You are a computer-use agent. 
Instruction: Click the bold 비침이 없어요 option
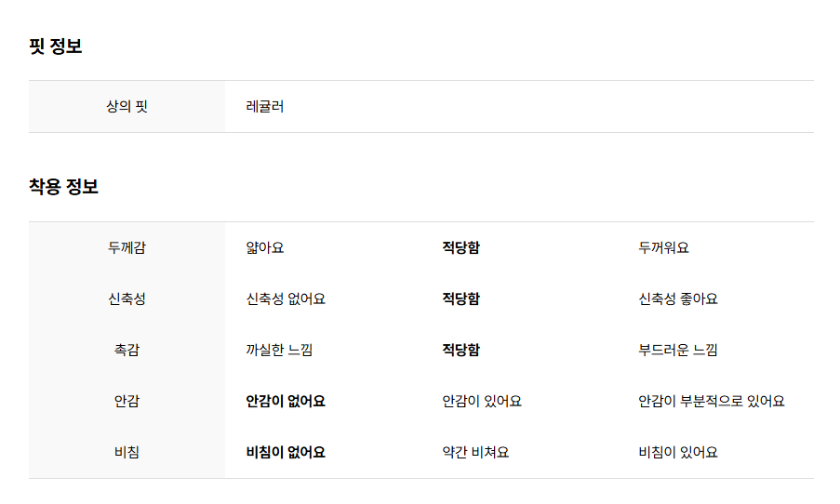click(x=286, y=452)
